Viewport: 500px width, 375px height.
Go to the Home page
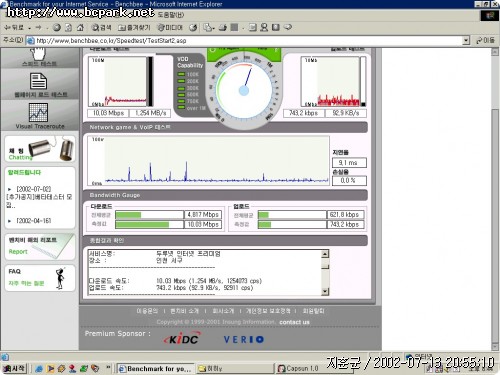pyautogui.click(x=80, y=27)
